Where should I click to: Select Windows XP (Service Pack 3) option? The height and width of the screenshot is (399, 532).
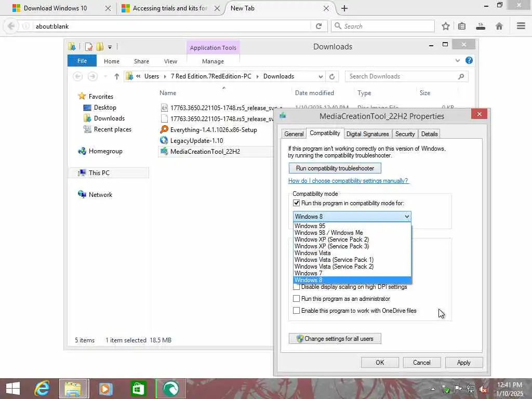coord(352,246)
